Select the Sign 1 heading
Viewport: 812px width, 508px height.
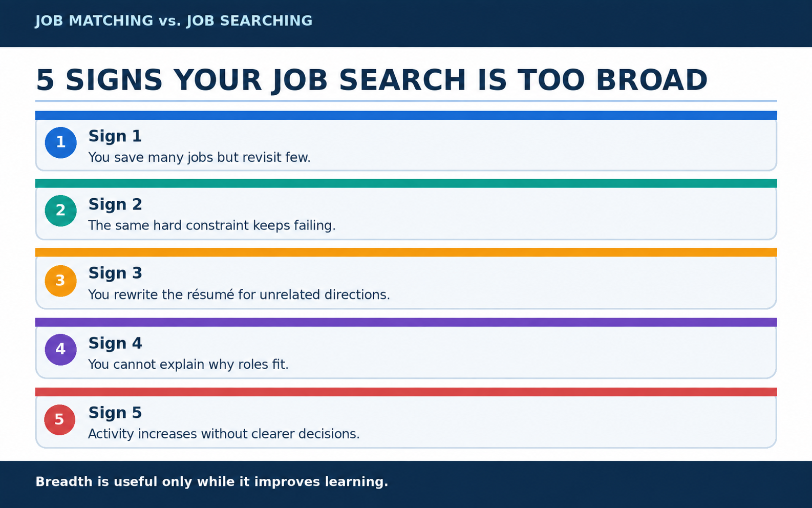click(x=115, y=136)
